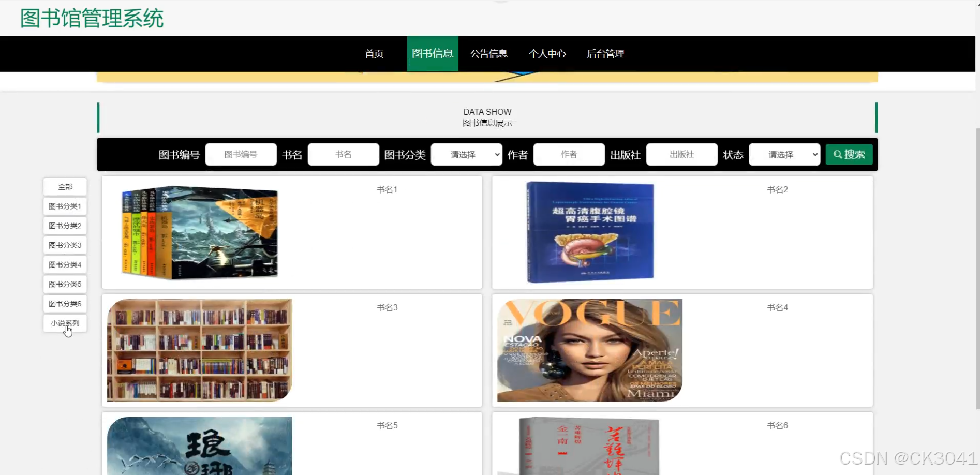This screenshot has height=475, width=980.
Task: Filter by 小说系列 category
Action: (65, 323)
